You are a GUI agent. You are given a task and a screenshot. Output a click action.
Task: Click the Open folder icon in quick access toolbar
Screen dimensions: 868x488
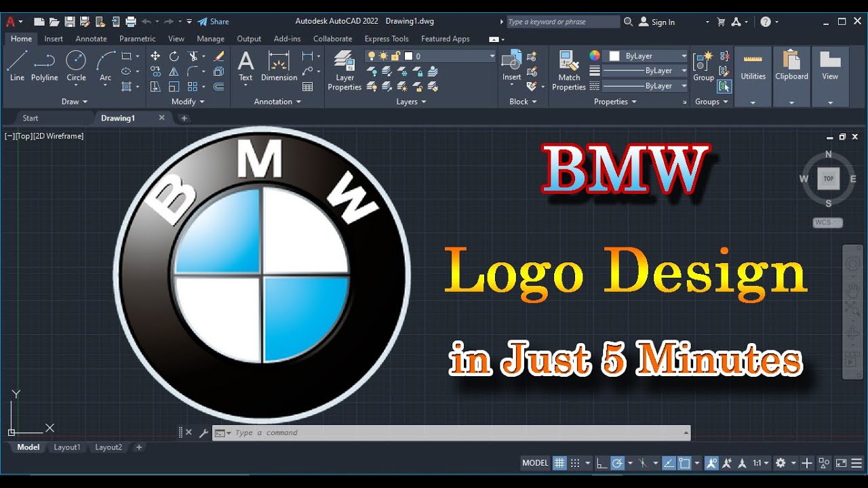coord(54,22)
